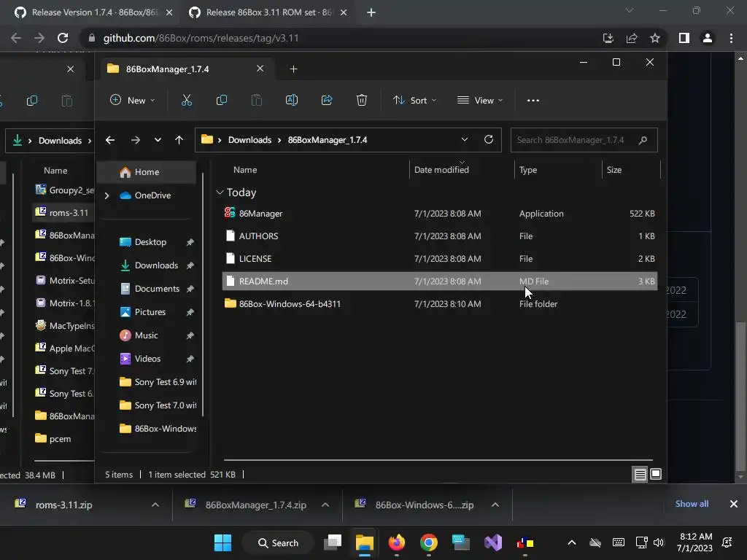Click the Chrome address bar URL
Viewport: 747px width, 560px height.
[201, 38]
